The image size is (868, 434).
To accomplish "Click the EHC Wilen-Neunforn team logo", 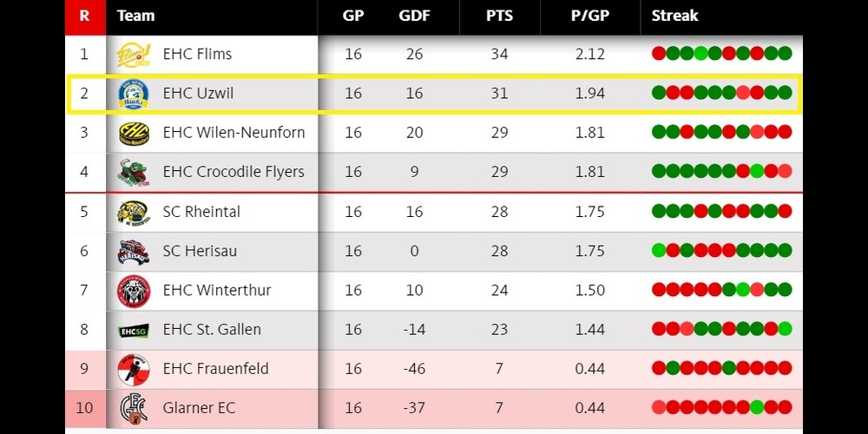I will 134,133.
